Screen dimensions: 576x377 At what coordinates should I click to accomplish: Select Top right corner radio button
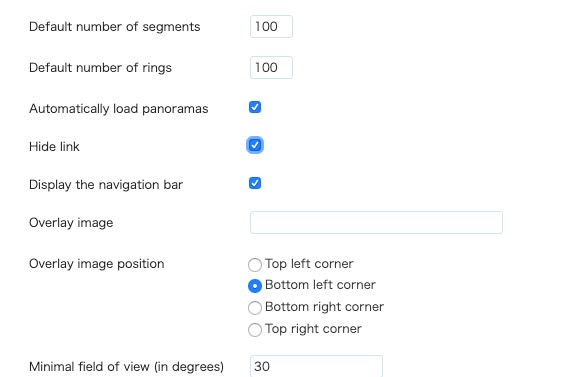pos(255,330)
